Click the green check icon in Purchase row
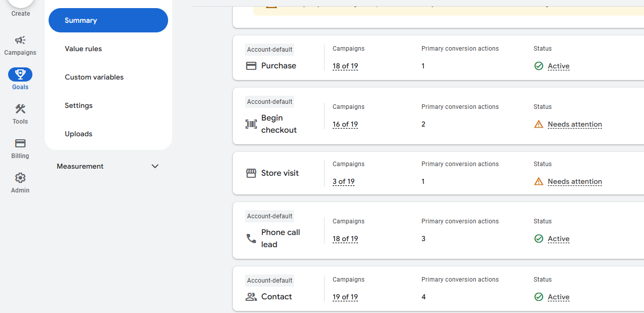This screenshot has height=313, width=644. tap(539, 66)
